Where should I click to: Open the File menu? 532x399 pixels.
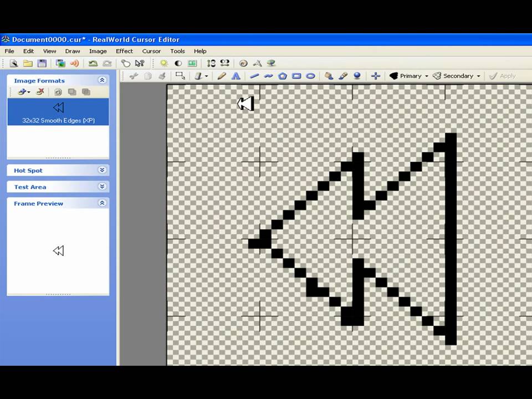pos(9,51)
